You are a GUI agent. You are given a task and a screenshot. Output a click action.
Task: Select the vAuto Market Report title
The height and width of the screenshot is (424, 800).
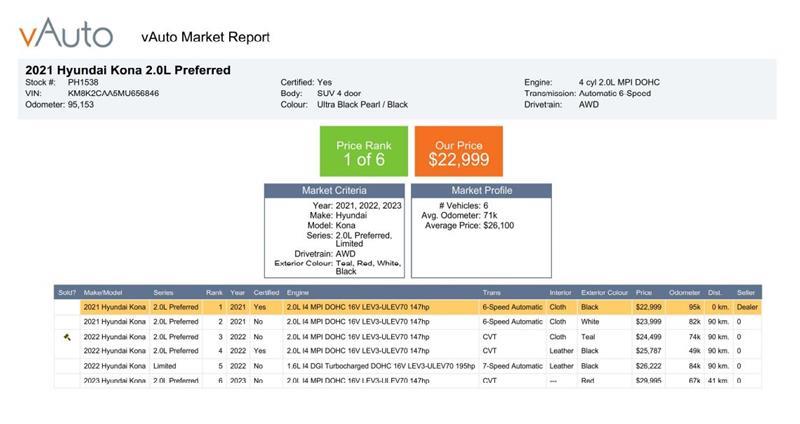[x=206, y=37]
